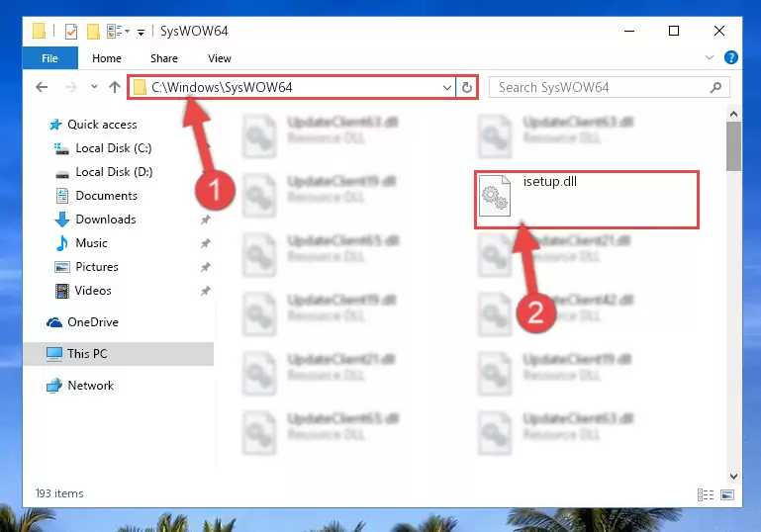Click the Music note icon
The height and width of the screenshot is (532, 761).
click(x=62, y=243)
